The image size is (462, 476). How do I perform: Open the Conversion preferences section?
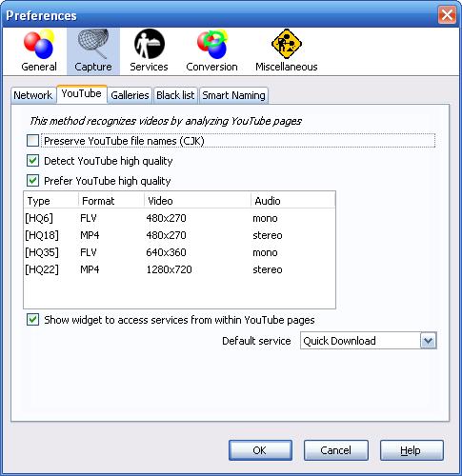[211, 50]
